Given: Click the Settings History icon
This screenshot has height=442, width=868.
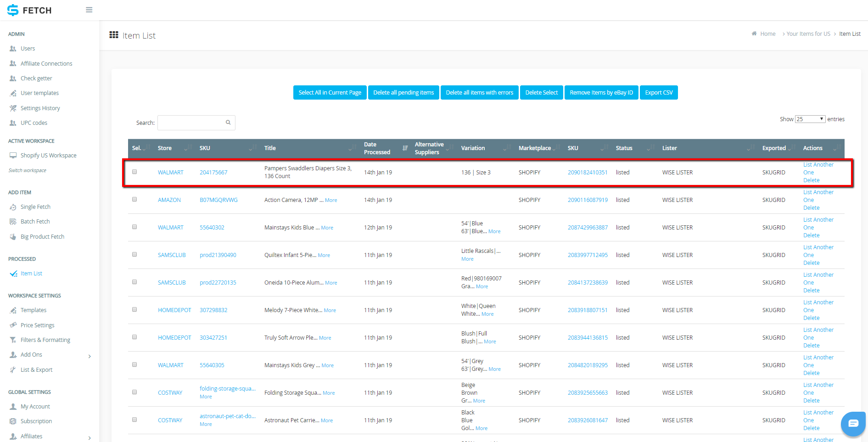Looking at the screenshot, I should [13, 108].
